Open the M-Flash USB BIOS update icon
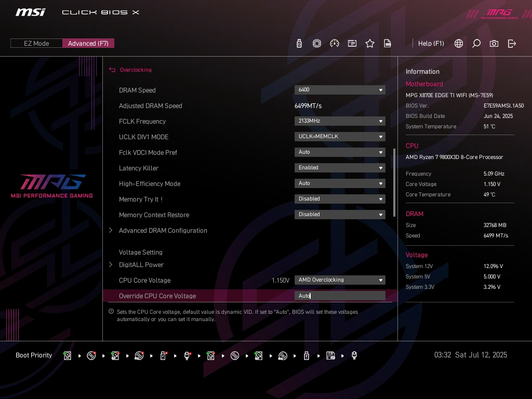 click(x=299, y=44)
